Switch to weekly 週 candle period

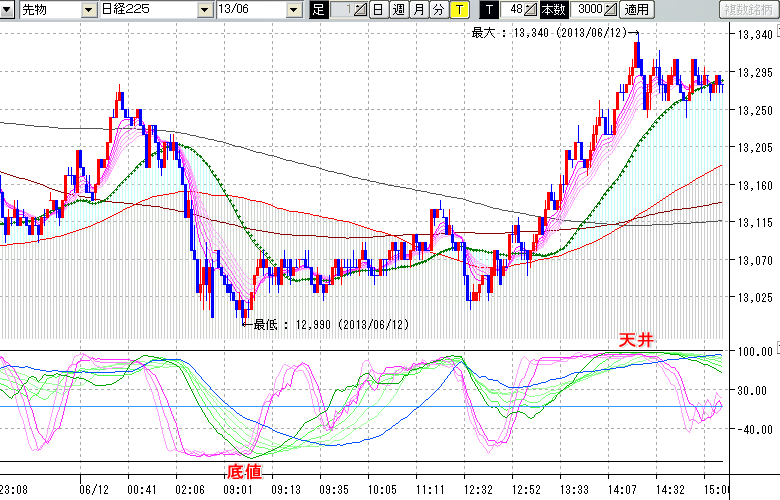(x=398, y=10)
